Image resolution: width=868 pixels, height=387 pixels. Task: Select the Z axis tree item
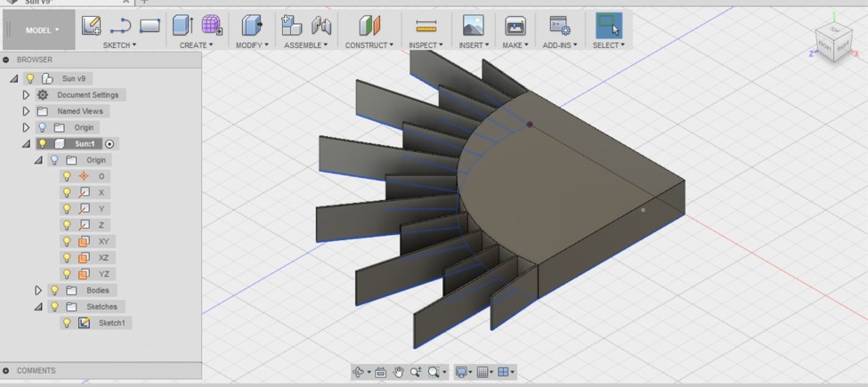101,225
